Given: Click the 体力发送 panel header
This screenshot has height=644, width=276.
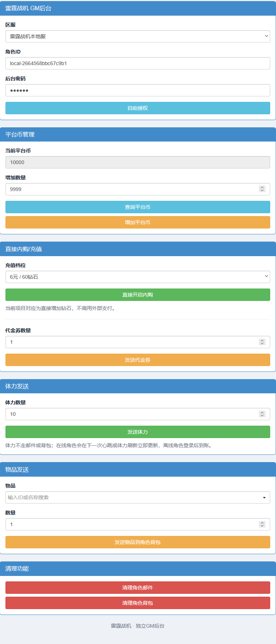Looking at the screenshot, I should coord(138,386).
